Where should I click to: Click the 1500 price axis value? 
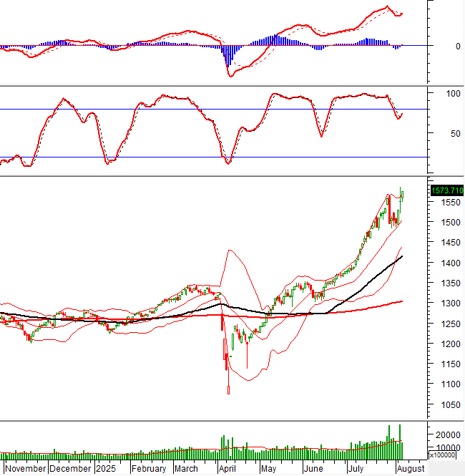click(451, 222)
